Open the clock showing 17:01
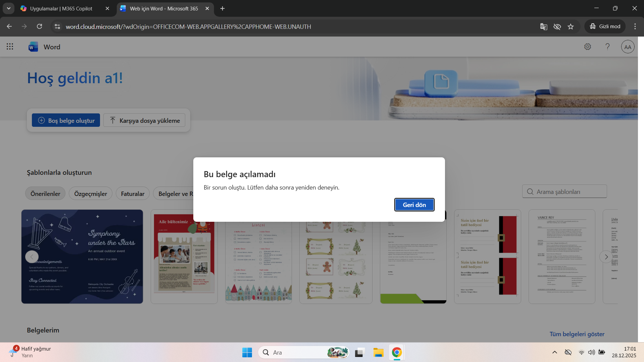 pyautogui.click(x=624, y=352)
